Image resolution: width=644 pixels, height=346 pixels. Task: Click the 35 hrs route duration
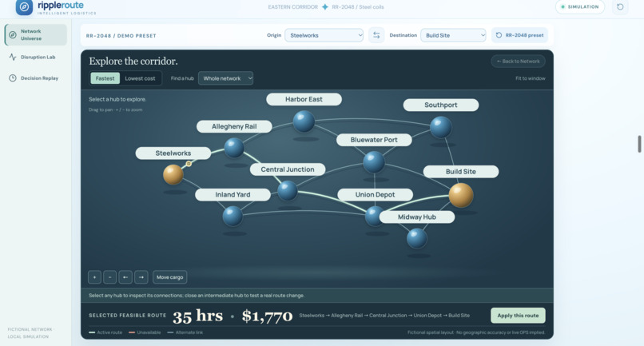click(x=197, y=316)
